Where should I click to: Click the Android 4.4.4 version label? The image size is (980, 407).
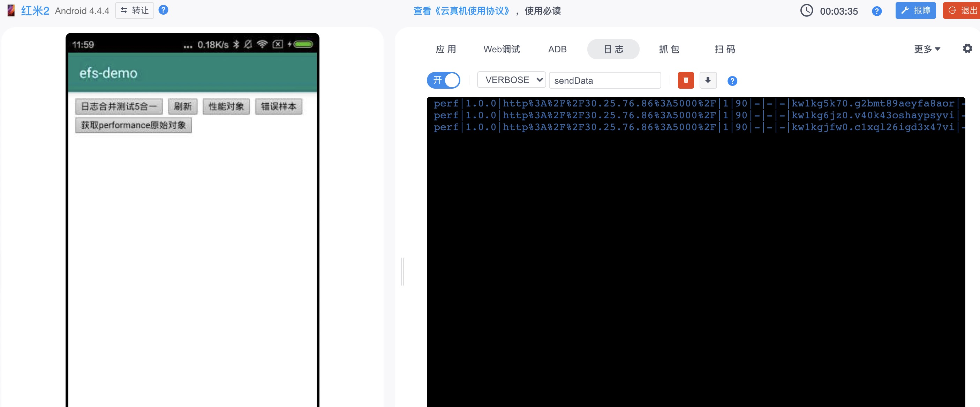pyautogui.click(x=82, y=11)
